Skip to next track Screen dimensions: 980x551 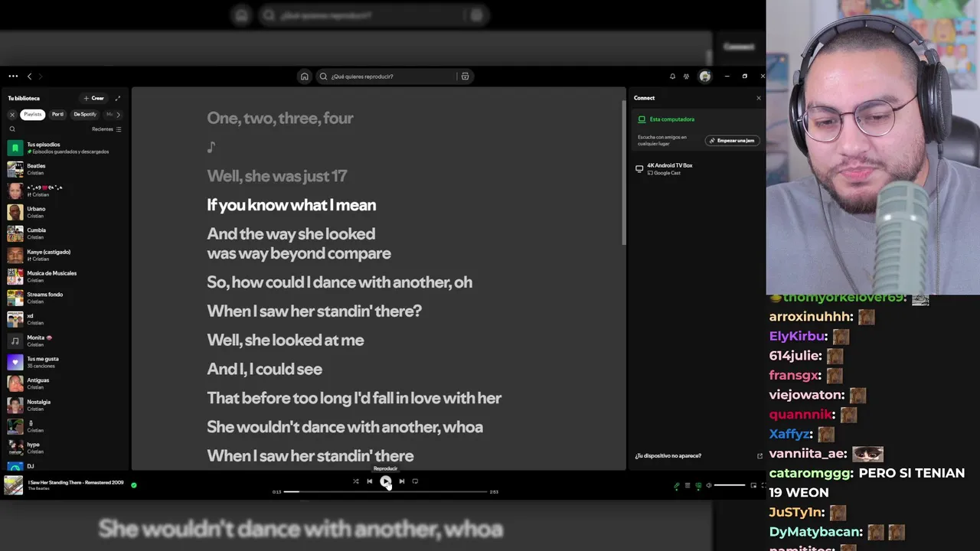click(x=401, y=481)
